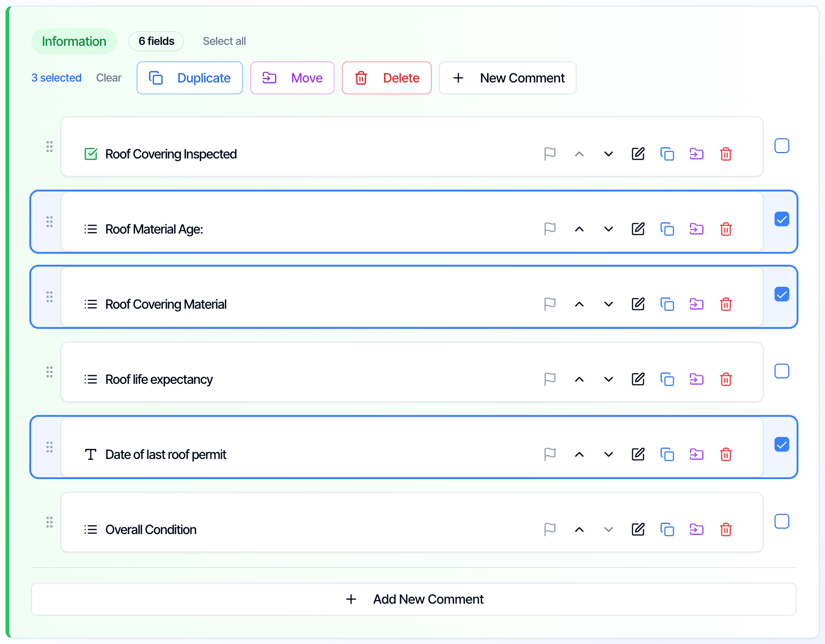Uncheck the Roof Material Age checkbox
The height and width of the screenshot is (644, 825).
782,219
